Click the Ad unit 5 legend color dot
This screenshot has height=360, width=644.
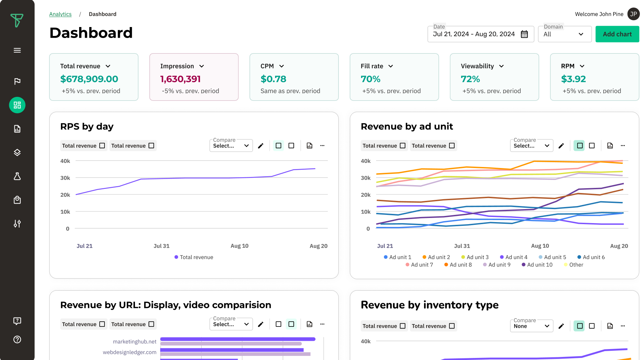(x=541, y=257)
